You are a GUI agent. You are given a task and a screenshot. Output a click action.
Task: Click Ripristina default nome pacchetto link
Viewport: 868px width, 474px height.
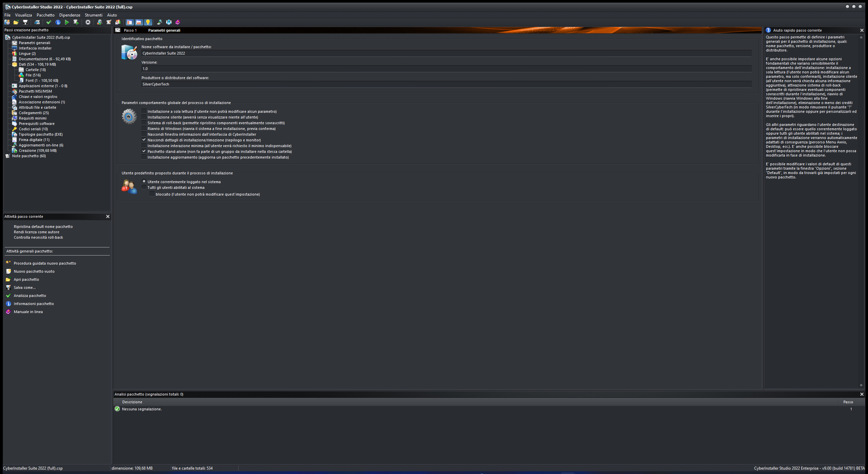pos(43,227)
